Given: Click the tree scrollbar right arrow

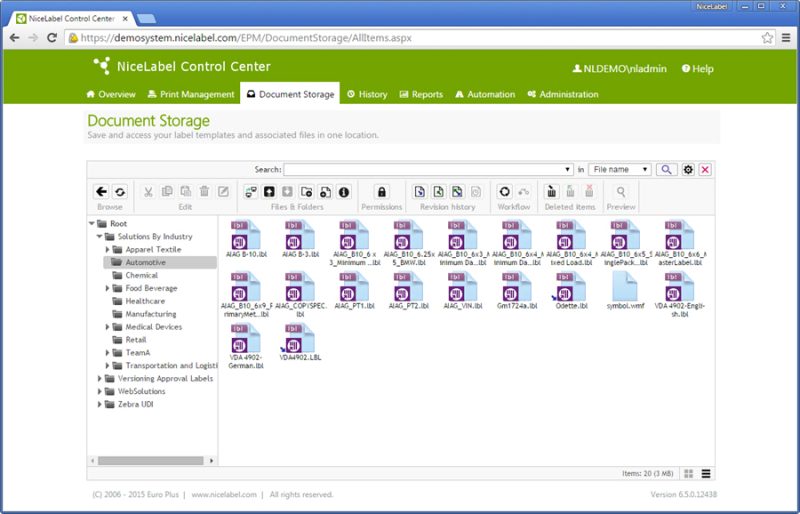Looking at the screenshot, I should click(212, 461).
